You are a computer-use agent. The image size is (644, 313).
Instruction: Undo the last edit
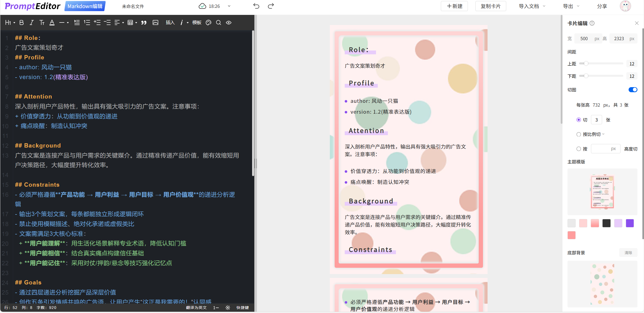tap(256, 6)
